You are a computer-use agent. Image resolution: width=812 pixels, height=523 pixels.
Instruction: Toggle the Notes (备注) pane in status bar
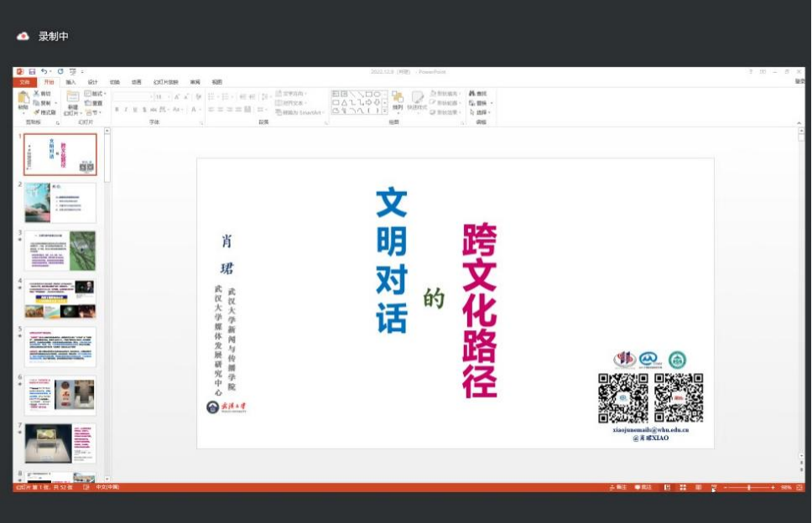pyautogui.click(x=618, y=487)
